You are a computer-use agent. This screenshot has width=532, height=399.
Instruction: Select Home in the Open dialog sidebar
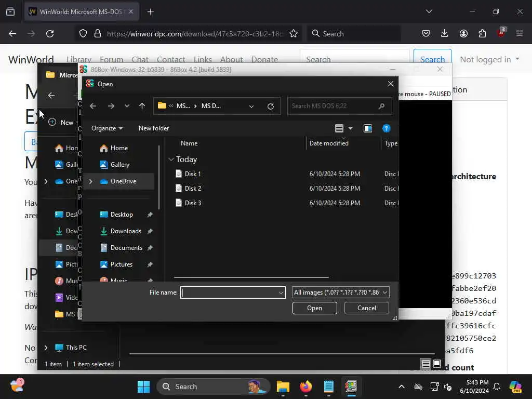(119, 148)
